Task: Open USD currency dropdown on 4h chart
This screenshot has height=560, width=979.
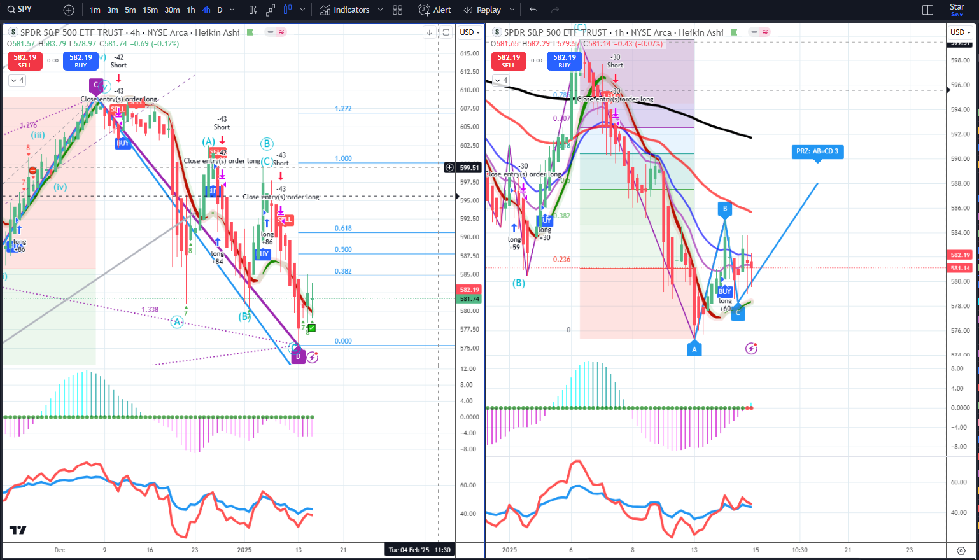Action: pos(470,32)
